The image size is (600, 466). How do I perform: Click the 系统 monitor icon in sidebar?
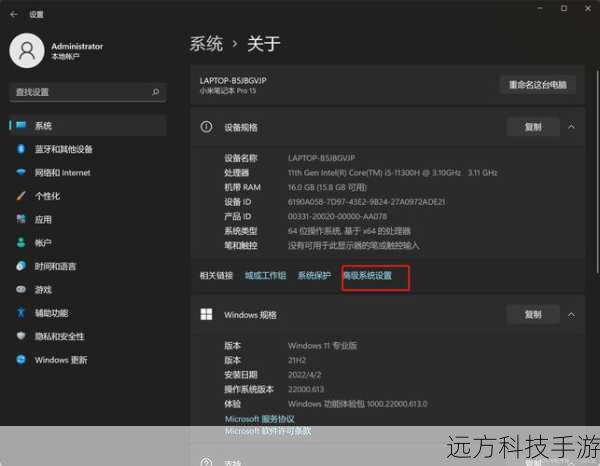21,125
